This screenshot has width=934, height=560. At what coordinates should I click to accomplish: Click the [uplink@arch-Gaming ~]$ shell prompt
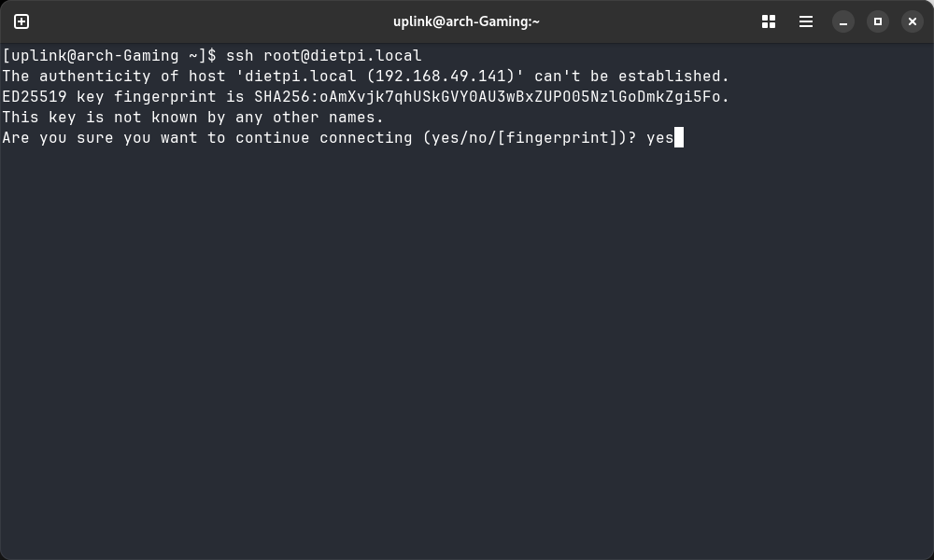tap(109, 56)
